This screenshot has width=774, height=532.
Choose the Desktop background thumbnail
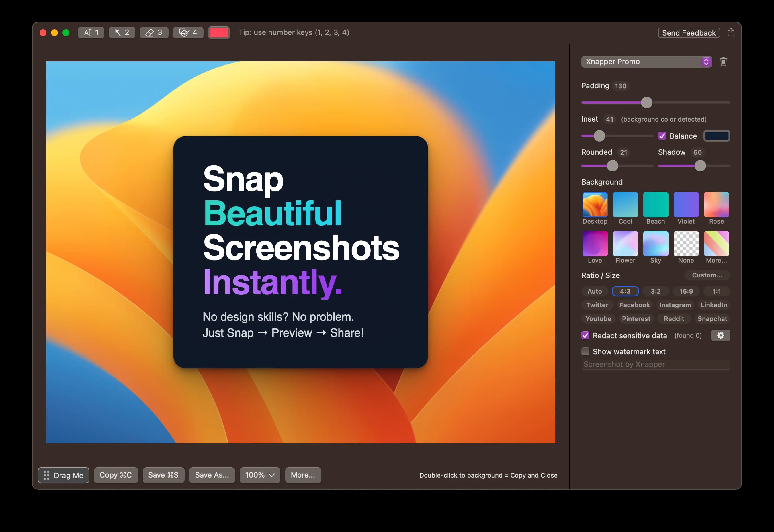click(x=595, y=204)
